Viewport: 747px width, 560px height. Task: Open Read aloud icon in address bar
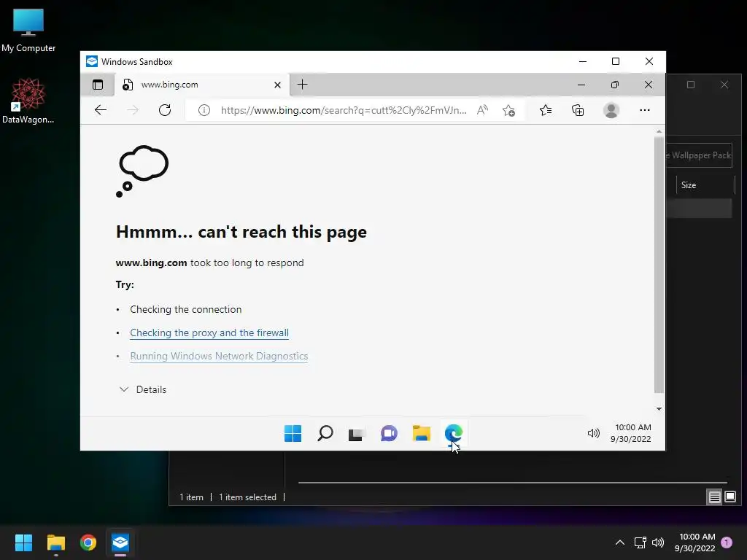482,111
